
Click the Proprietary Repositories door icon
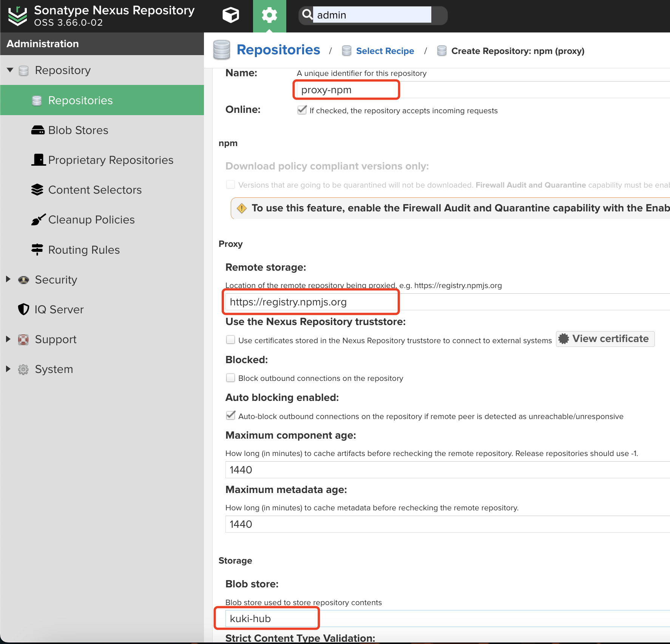pos(38,160)
